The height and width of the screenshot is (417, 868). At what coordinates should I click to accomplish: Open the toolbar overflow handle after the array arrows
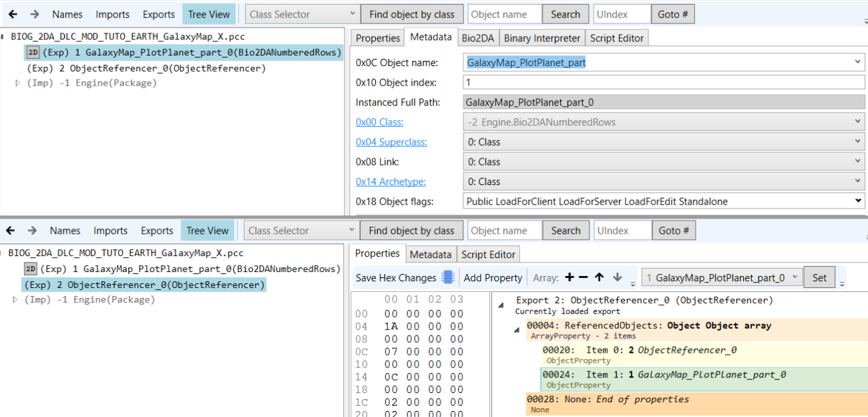tap(633, 283)
